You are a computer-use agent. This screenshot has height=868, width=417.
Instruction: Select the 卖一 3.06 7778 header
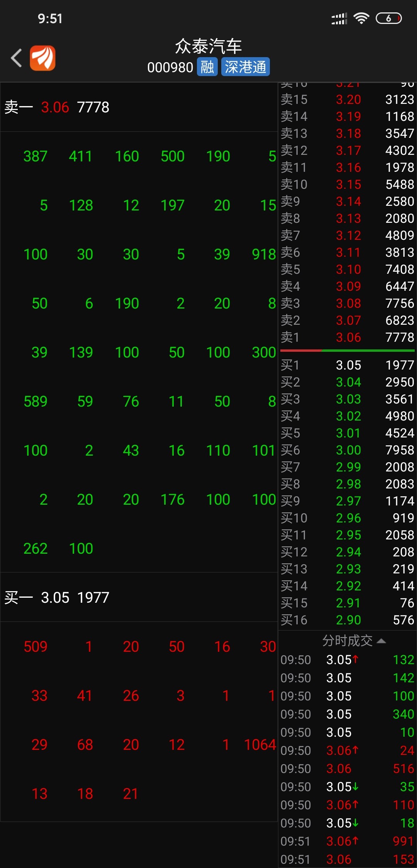pyautogui.click(x=139, y=107)
